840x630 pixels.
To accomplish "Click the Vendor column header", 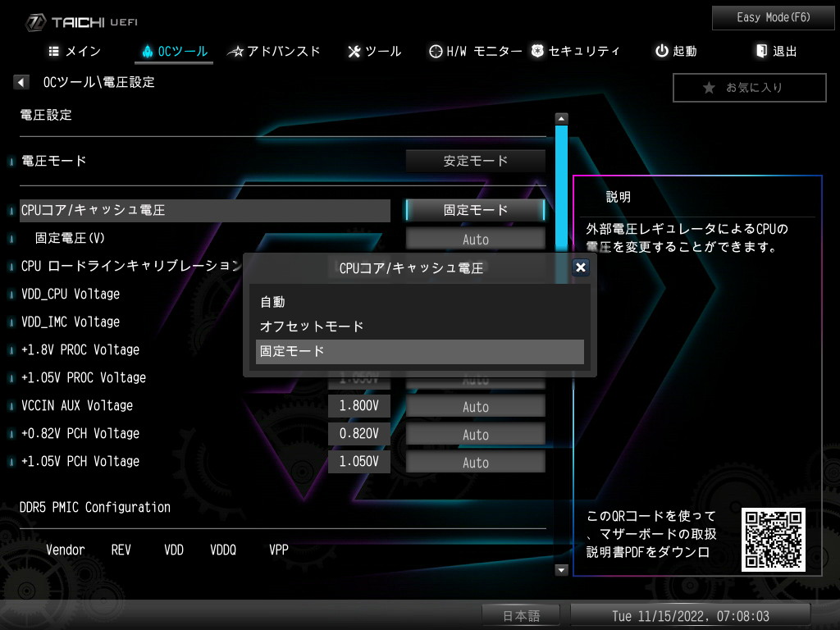I will (66, 550).
